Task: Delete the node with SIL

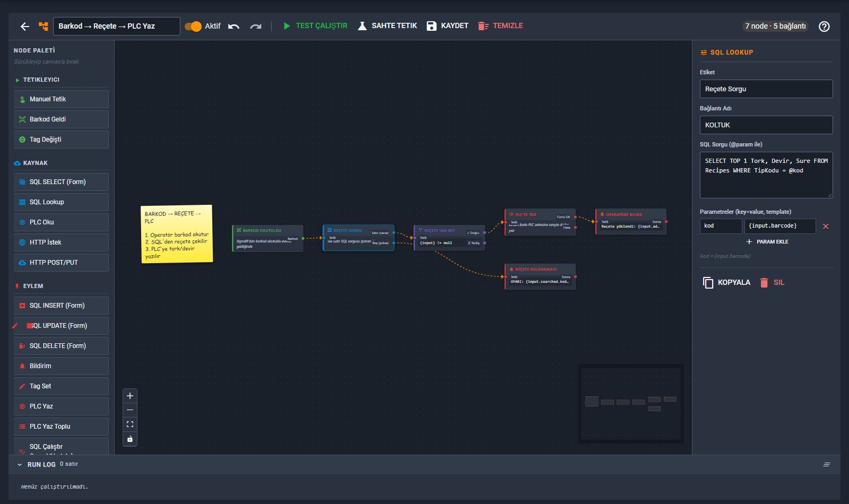Action: [772, 282]
